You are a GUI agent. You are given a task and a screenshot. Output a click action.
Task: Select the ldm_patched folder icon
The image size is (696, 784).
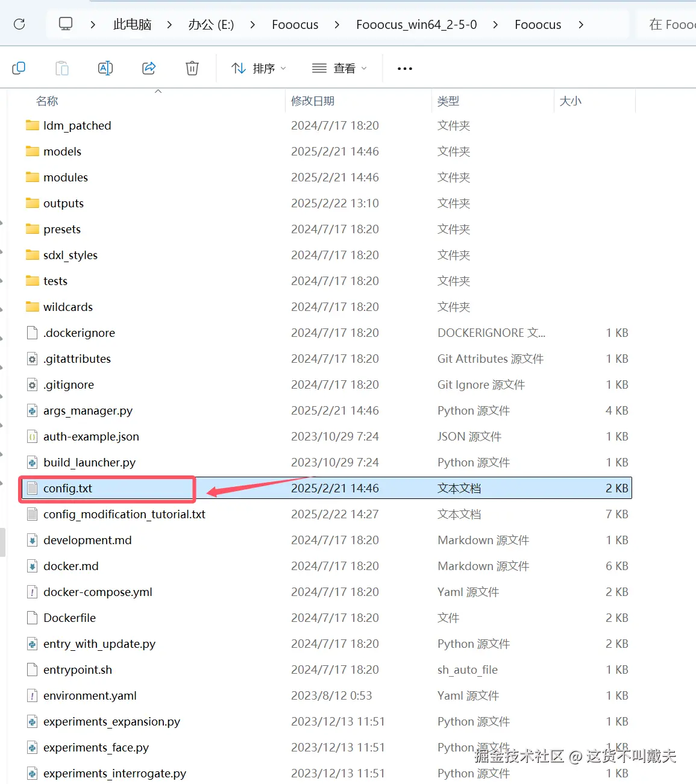click(x=33, y=125)
